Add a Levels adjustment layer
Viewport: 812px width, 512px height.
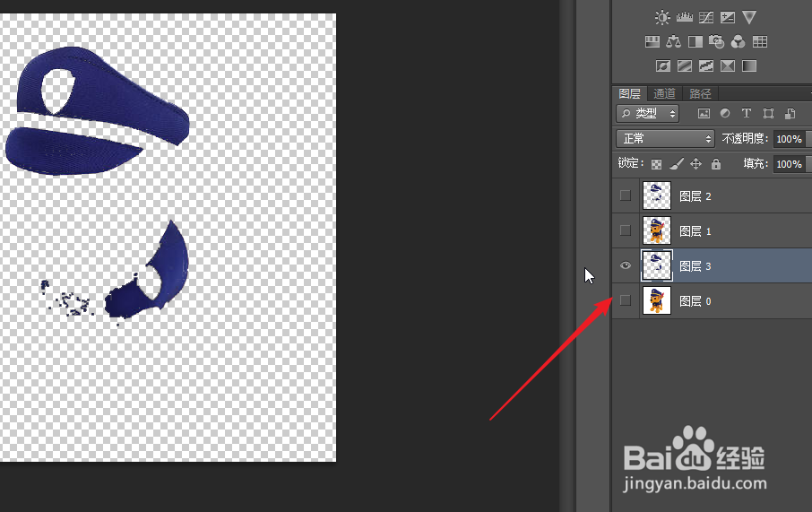click(x=684, y=18)
